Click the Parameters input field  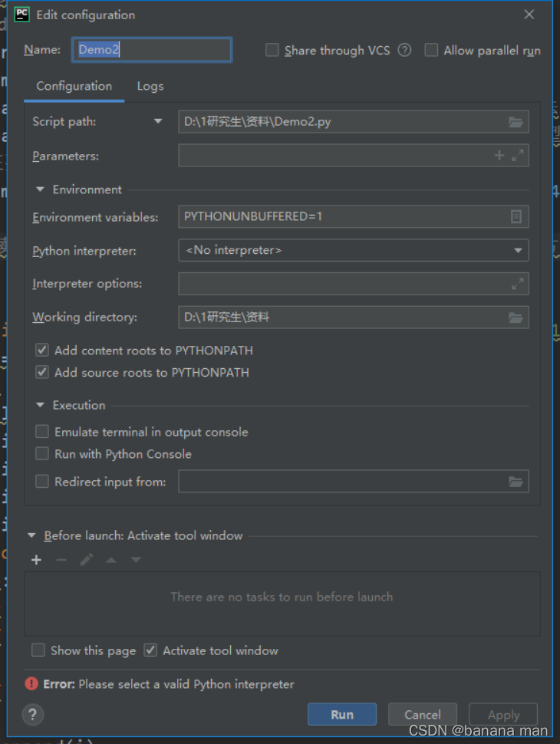point(354,155)
